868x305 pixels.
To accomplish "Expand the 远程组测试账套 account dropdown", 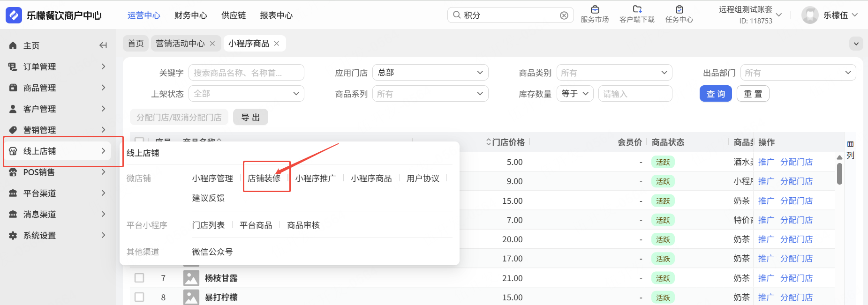I will point(779,15).
